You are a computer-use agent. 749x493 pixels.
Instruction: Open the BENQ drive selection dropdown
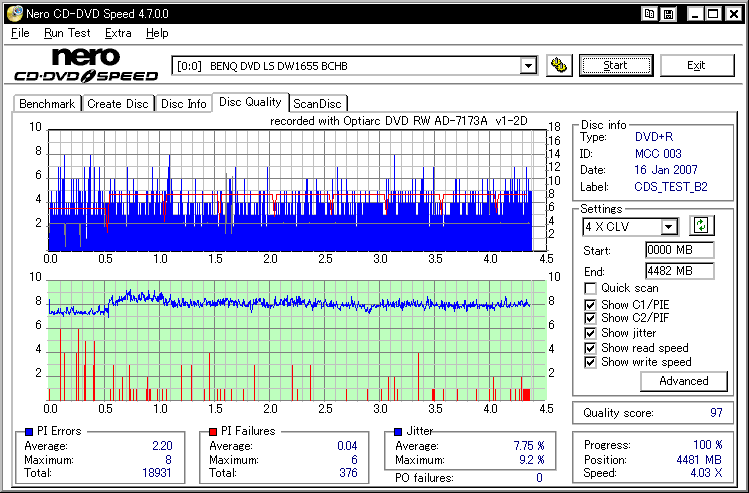(528, 66)
